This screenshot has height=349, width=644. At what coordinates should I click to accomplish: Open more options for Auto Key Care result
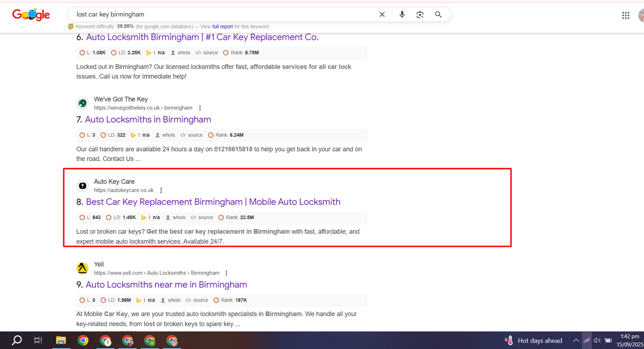click(x=161, y=190)
